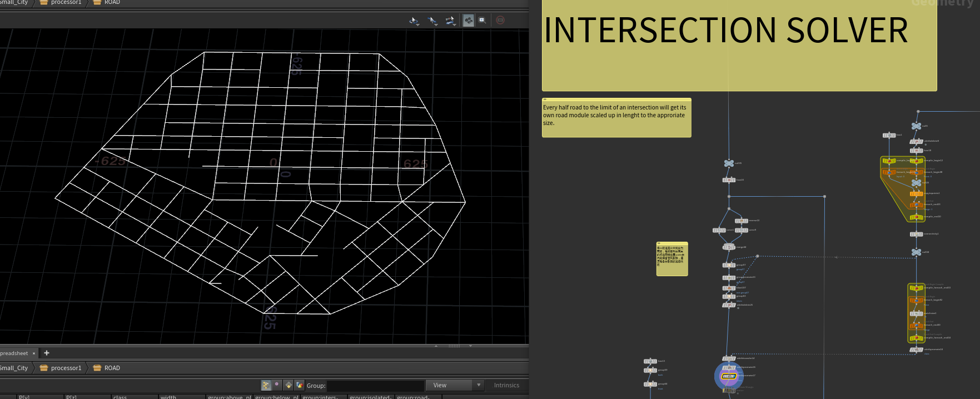Select the tumble/rotate view tool
This screenshot has width=980, height=399.
click(x=413, y=20)
